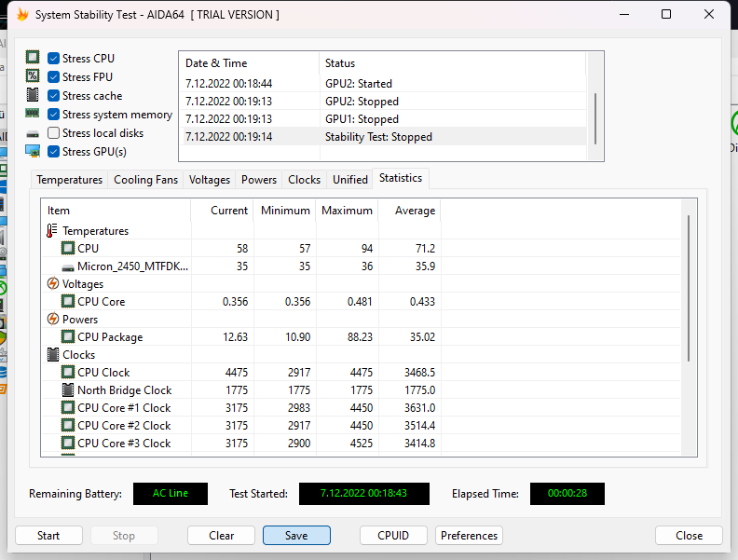This screenshot has height=560, width=738.
Task: Toggle the Stress GPU(s) checkbox
Action: point(54,152)
